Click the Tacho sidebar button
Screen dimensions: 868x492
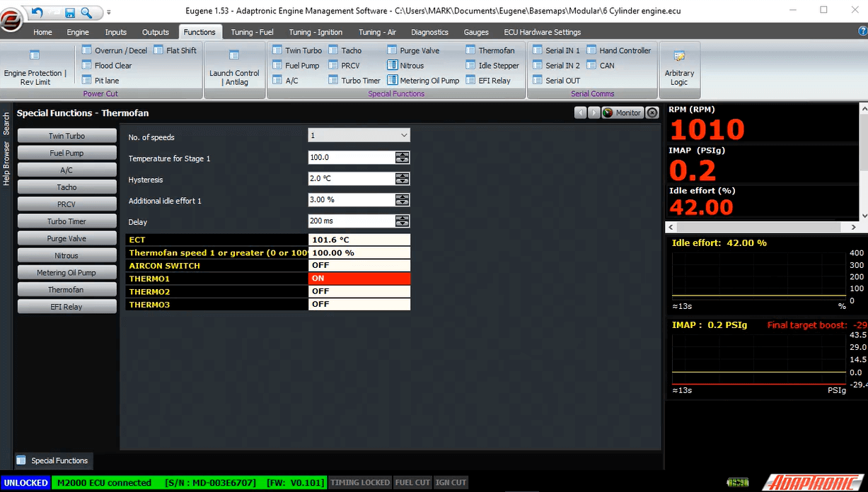click(66, 187)
